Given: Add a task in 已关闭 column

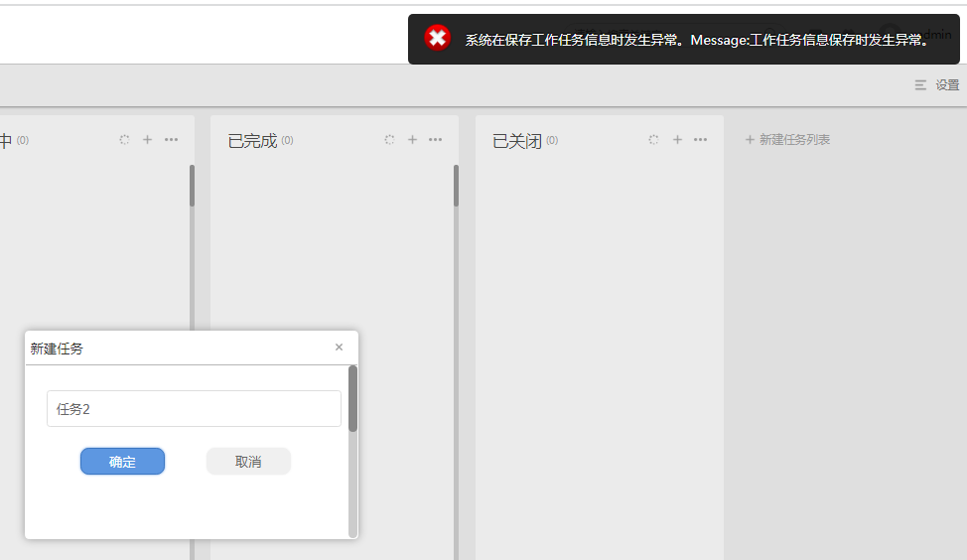Looking at the screenshot, I should 677,139.
